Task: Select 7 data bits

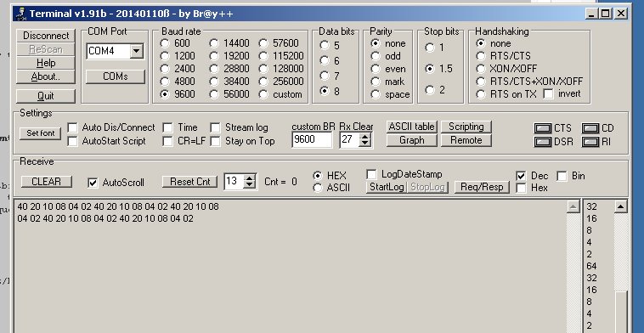Action: click(x=325, y=76)
